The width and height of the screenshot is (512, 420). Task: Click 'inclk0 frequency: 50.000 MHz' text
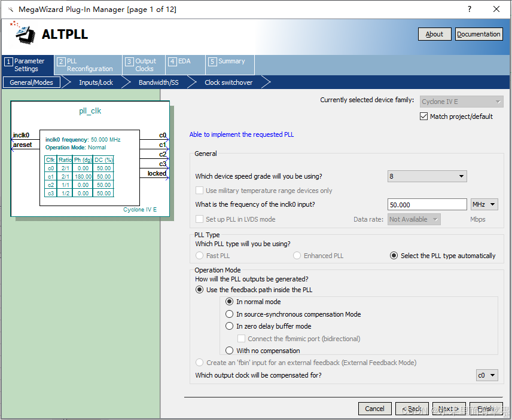pyautogui.click(x=83, y=140)
